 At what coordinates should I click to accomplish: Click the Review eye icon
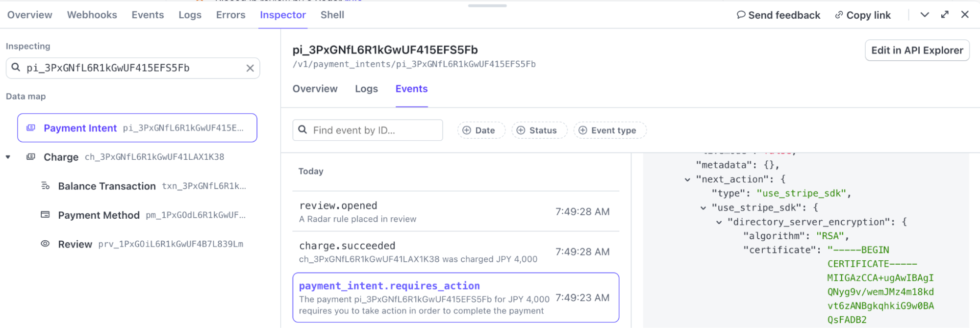(45, 244)
